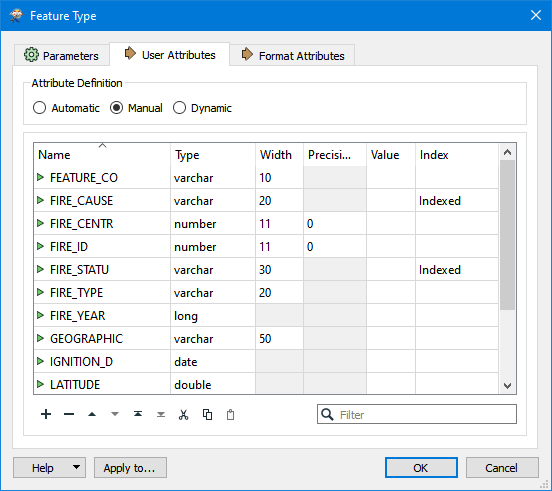Open the Help button dropdown arrow
Image resolution: width=552 pixels, height=491 pixels.
[76, 467]
